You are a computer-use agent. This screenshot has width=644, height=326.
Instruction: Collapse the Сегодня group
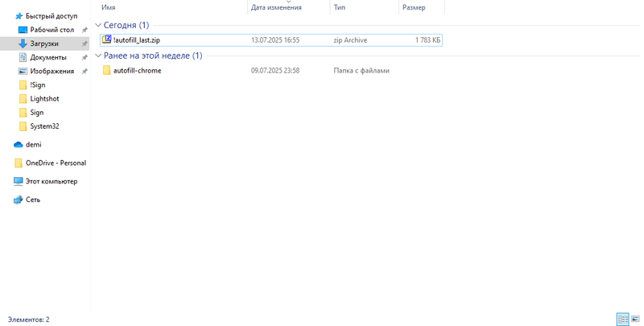(98, 26)
